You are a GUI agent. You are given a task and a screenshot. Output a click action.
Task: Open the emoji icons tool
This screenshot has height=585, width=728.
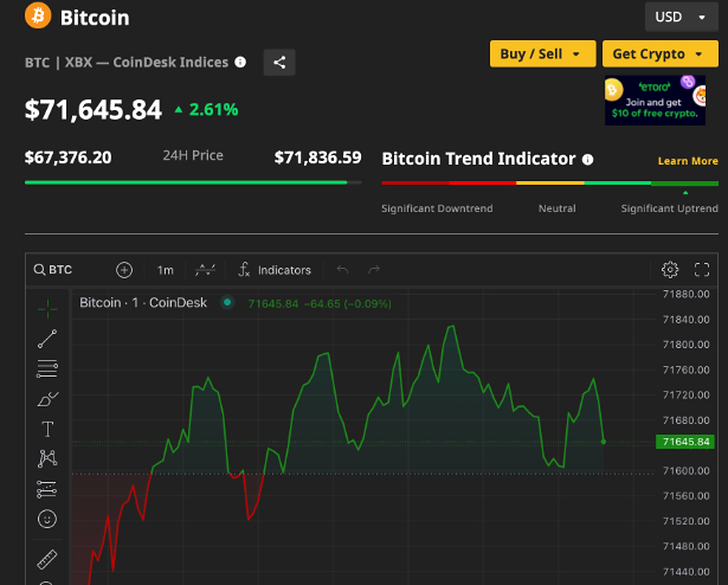[47, 519]
